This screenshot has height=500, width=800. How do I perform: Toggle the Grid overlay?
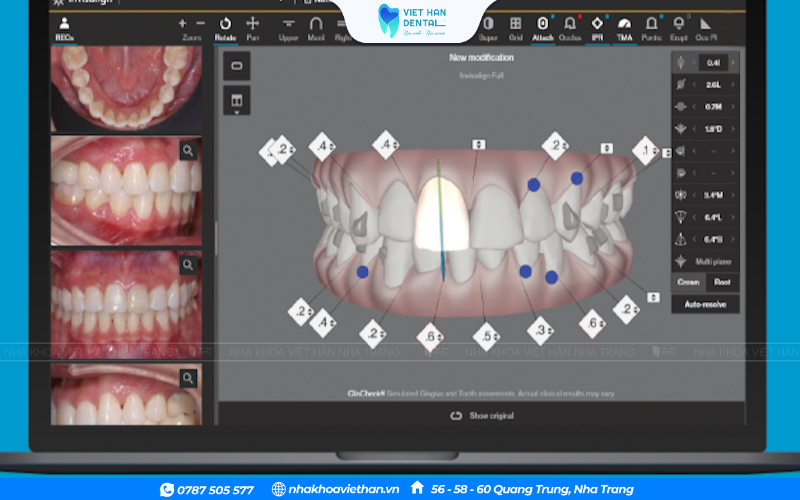coord(515,27)
